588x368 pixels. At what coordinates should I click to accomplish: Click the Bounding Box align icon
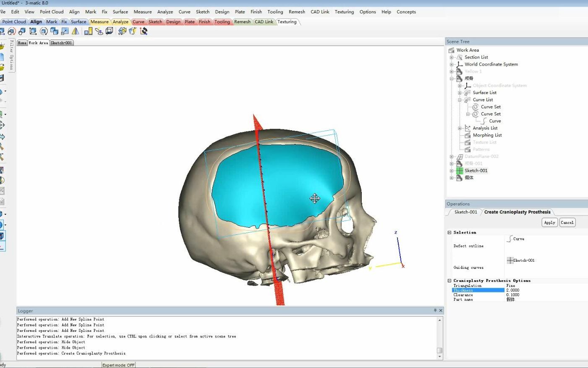[110, 31]
